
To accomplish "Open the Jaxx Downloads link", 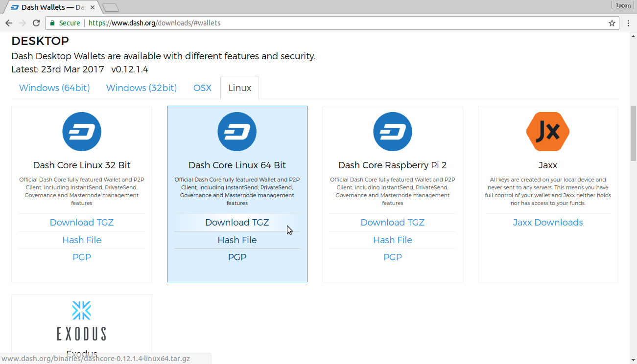I will tap(548, 223).
